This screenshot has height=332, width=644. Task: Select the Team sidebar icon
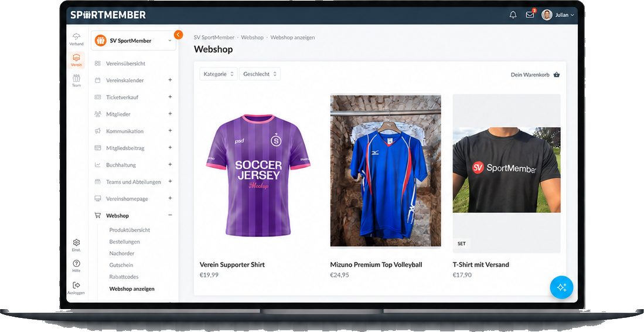coord(76,80)
